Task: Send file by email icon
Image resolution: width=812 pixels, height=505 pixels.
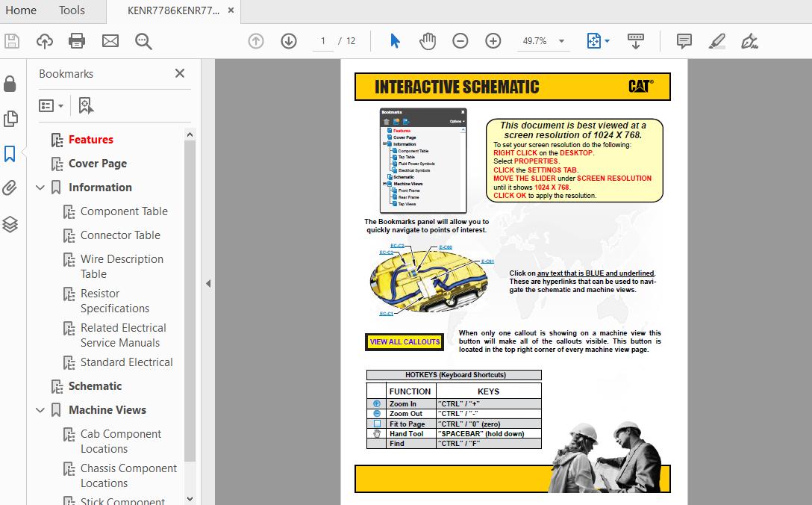Action: point(110,41)
